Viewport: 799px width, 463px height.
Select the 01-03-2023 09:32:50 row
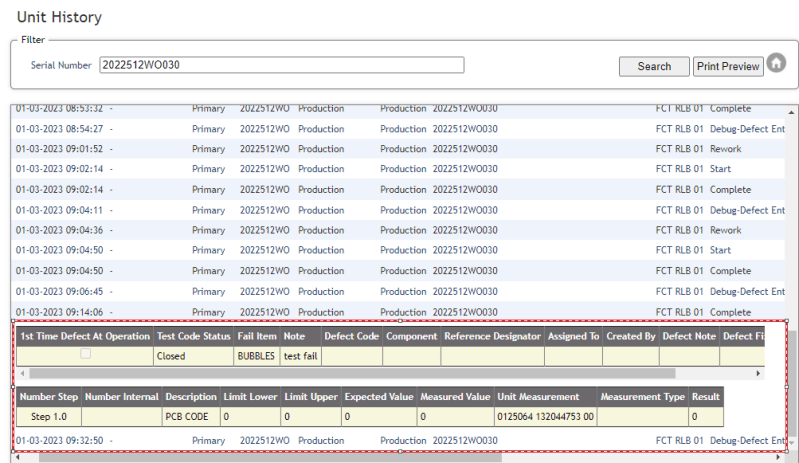pyautogui.click(x=397, y=440)
